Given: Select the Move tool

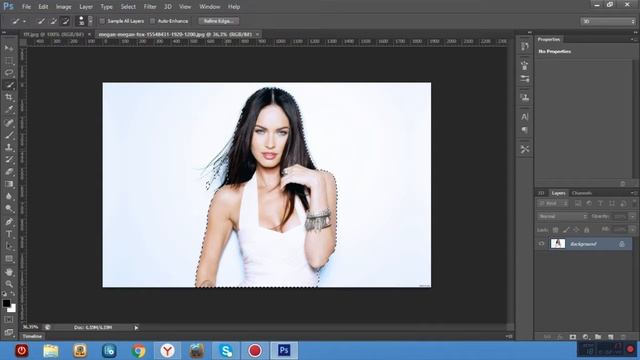Looking at the screenshot, I should tap(9, 49).
